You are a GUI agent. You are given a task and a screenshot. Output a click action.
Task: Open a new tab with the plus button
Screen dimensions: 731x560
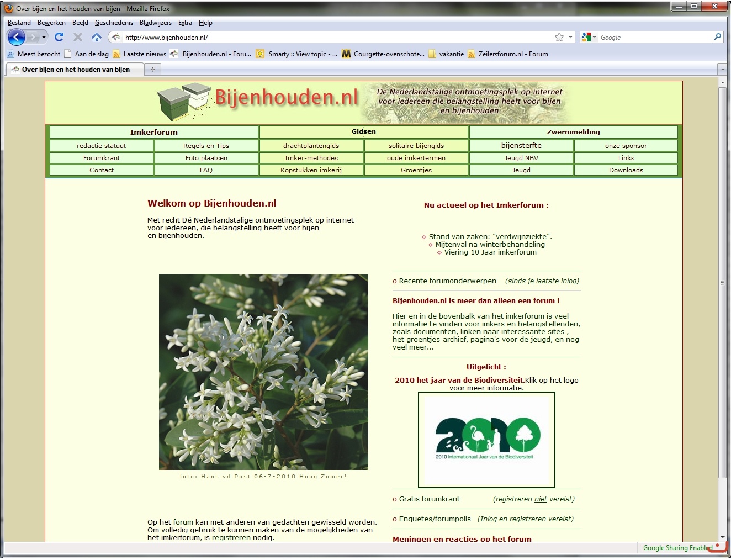(153, 70)
